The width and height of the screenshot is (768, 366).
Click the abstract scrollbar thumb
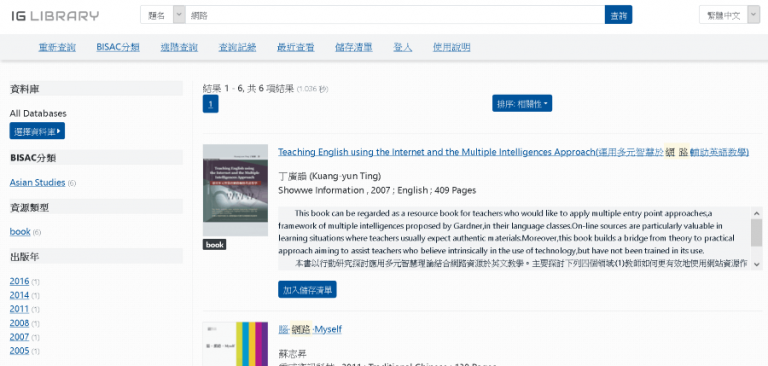coord(756,232)
